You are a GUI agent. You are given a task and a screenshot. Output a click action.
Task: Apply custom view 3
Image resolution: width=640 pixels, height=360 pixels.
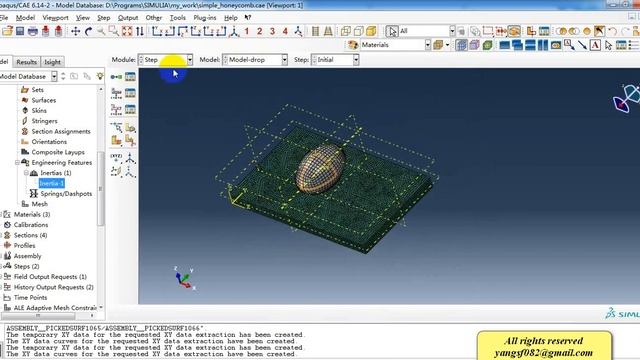[272, 31]
